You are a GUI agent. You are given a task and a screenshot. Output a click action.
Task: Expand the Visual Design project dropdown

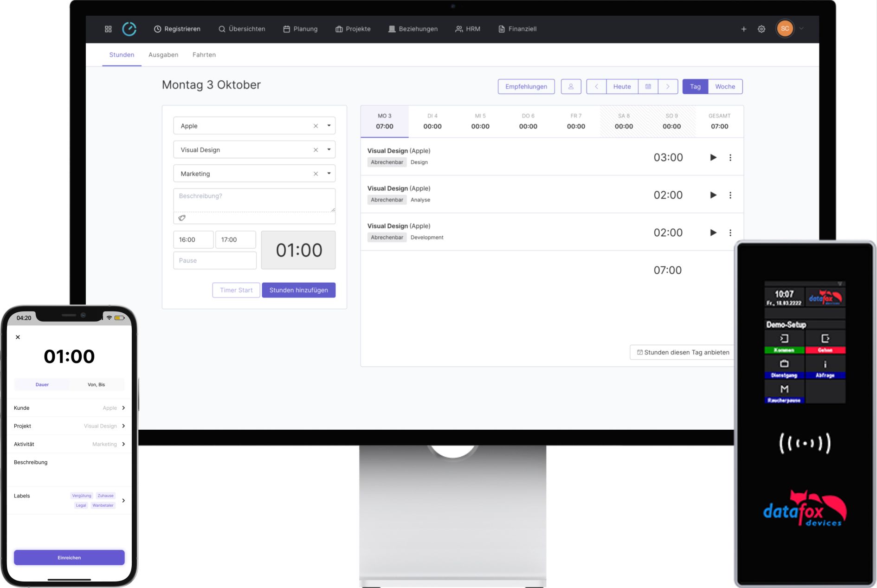[x=329, y=149]
